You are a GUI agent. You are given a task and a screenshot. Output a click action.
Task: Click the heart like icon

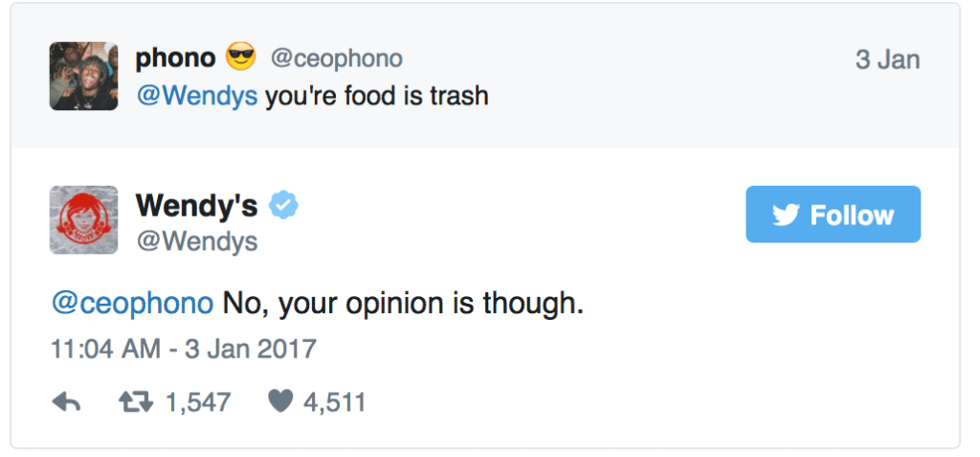pos(279,401)
